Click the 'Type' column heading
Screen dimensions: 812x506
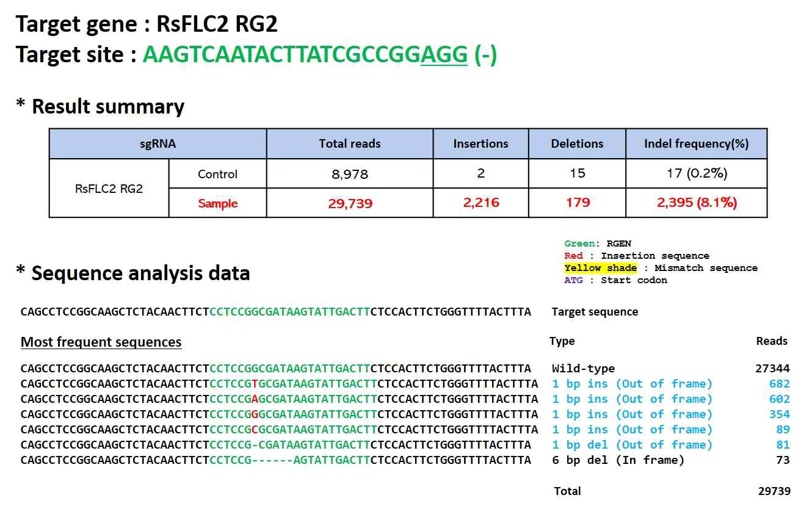(x=562, y=341)
